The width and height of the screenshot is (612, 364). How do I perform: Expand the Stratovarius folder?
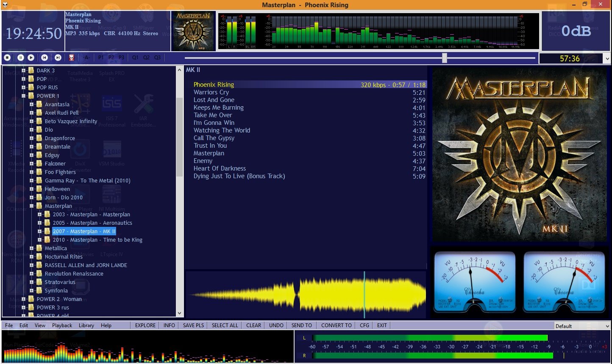32,282
